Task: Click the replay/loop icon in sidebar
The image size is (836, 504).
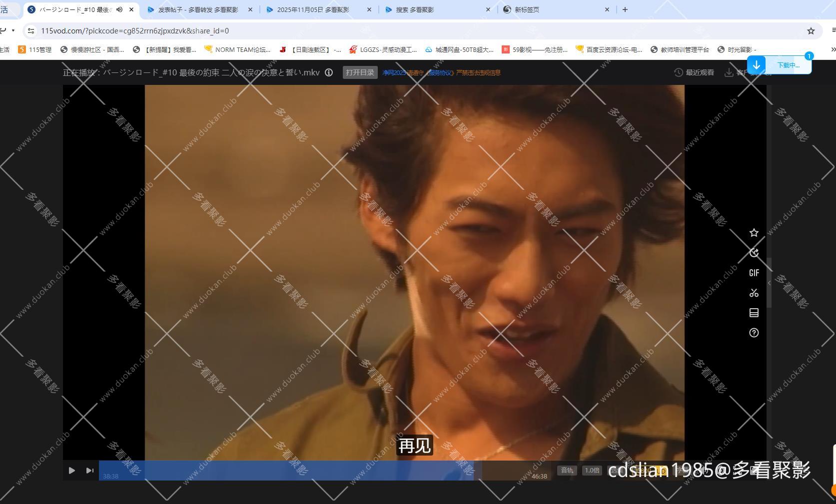Action: pos(754,253)
